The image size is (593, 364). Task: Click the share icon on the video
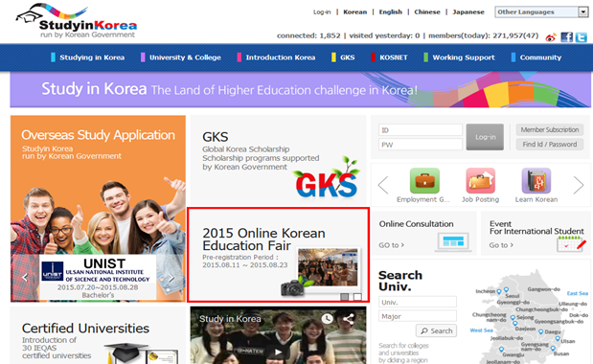point(349,319)
